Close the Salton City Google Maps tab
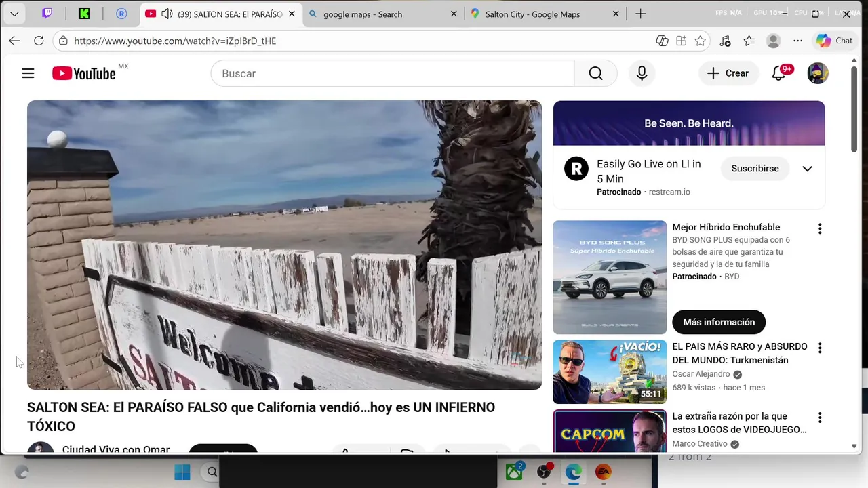The width and height of the screenshot is (868, 488). (616, 14)
